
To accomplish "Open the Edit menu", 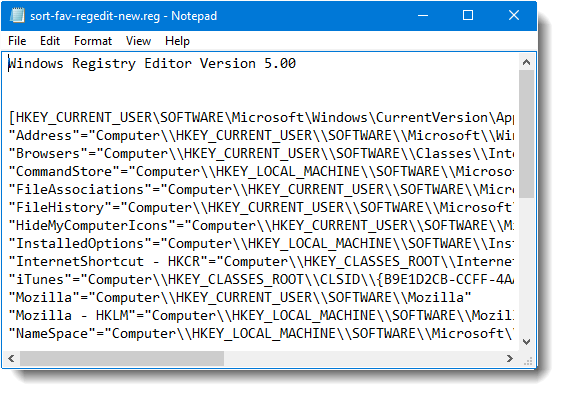I will (50, 41).
